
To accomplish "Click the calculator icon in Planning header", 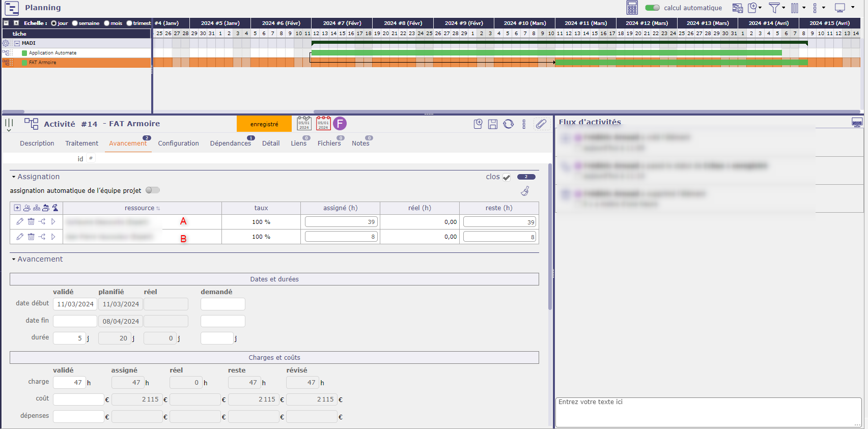I will 632,8.
